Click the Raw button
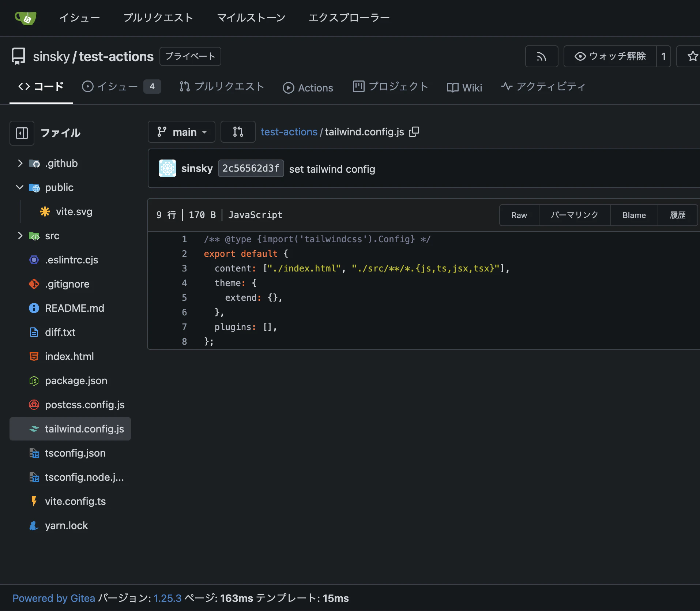This screenshot has width=700, height=611. click(x=519, y=215)
